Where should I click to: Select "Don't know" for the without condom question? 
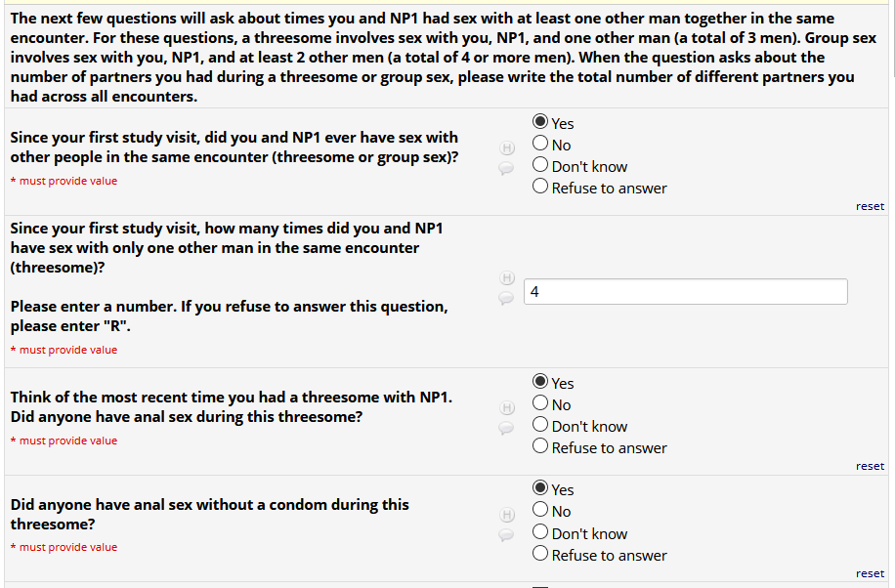[x=540, y=533]
